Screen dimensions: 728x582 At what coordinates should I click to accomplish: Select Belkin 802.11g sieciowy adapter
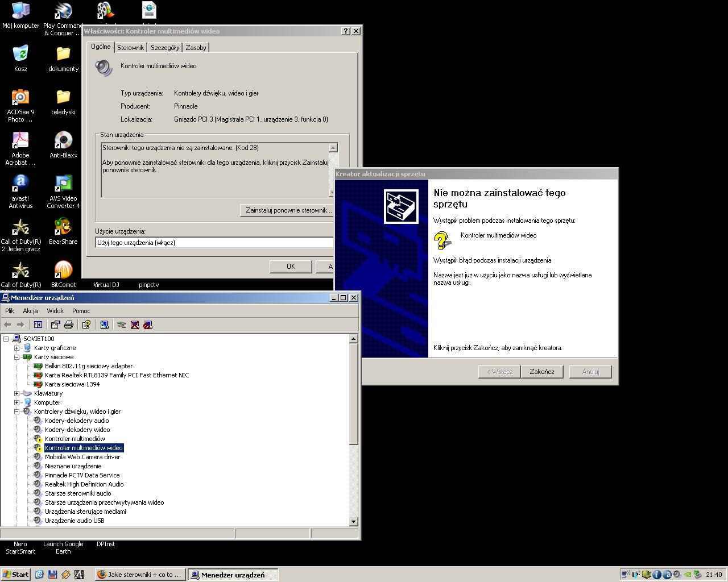(x=89, y=366)
